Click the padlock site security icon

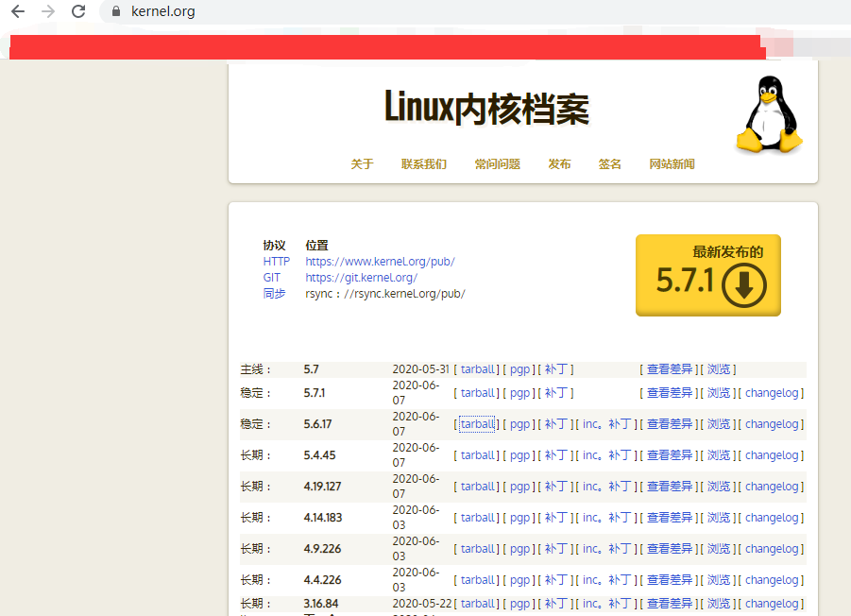pos(115,11)
